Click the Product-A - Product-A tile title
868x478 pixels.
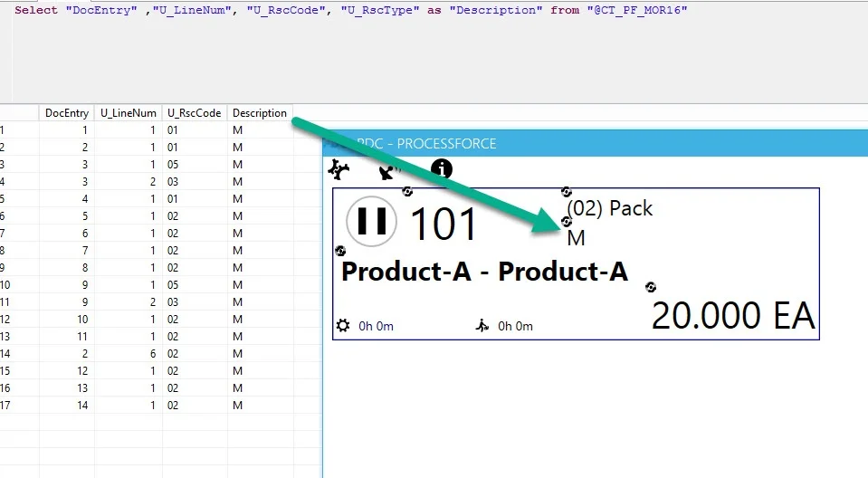pos(484,272)
